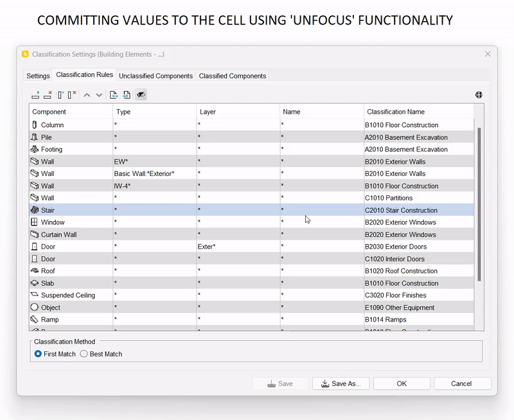Click the Cancel button

coord(462,383)
